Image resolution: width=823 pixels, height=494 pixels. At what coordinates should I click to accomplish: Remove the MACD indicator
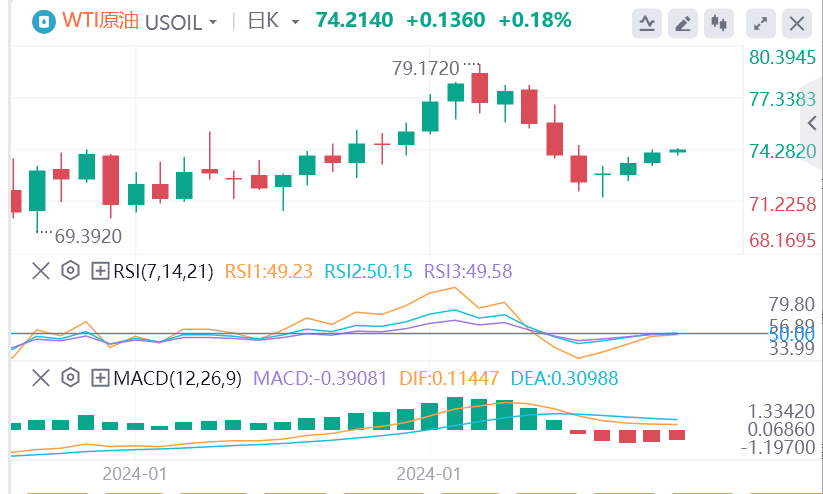point(40,378)
